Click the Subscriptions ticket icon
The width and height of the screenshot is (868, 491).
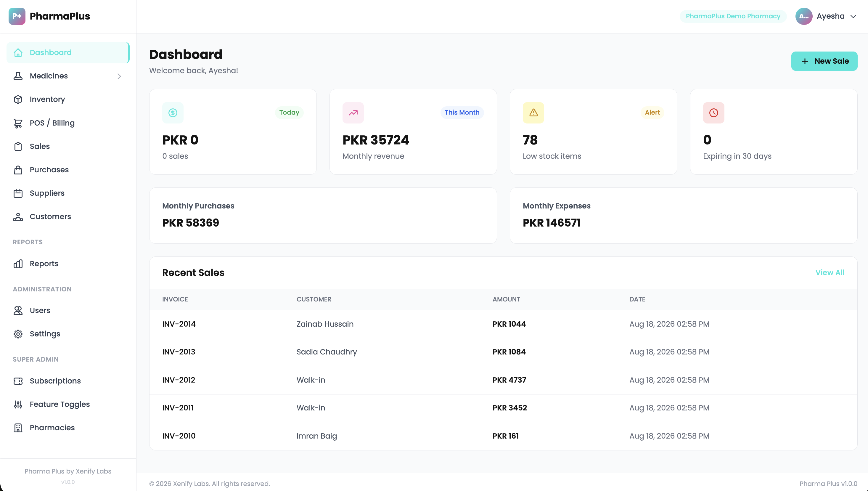tap(18, 381)
